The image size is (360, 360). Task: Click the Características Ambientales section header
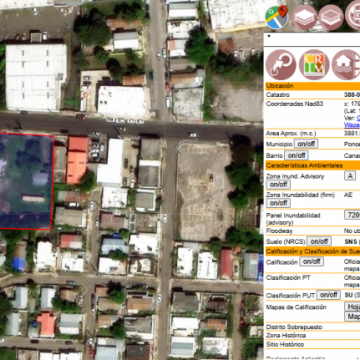tap(312, 165)
